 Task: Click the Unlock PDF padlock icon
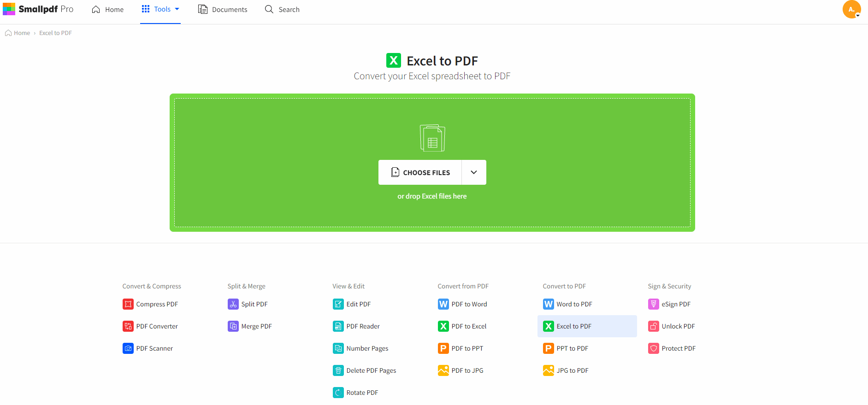[x=653, y=326]
